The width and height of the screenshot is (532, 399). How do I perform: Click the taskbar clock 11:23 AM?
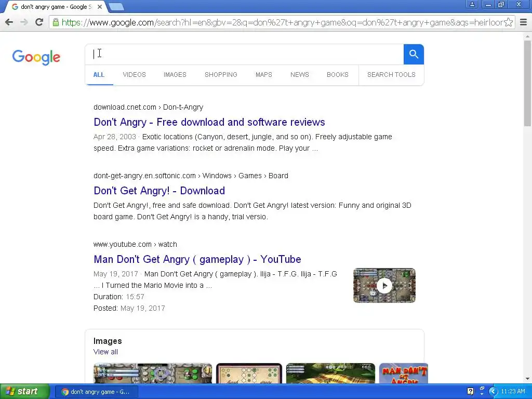(x=513, y=392)
